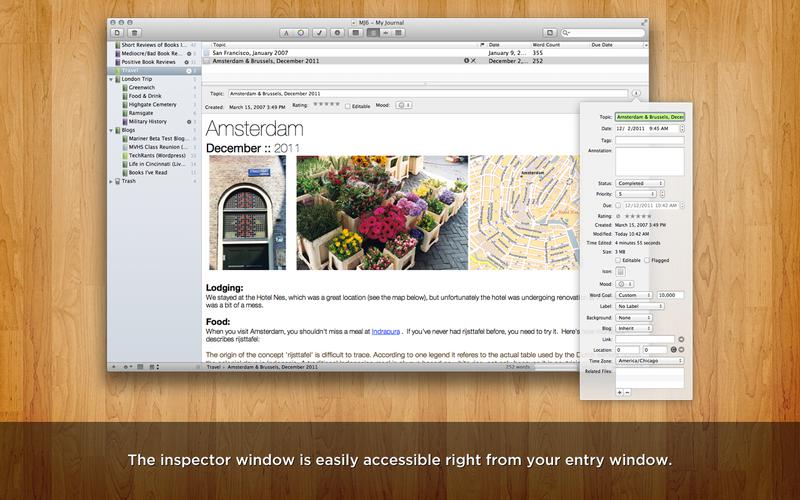Click the add button at sidebar bottom
The width and height of the screenshot is (800, 500).
point(114,367)
